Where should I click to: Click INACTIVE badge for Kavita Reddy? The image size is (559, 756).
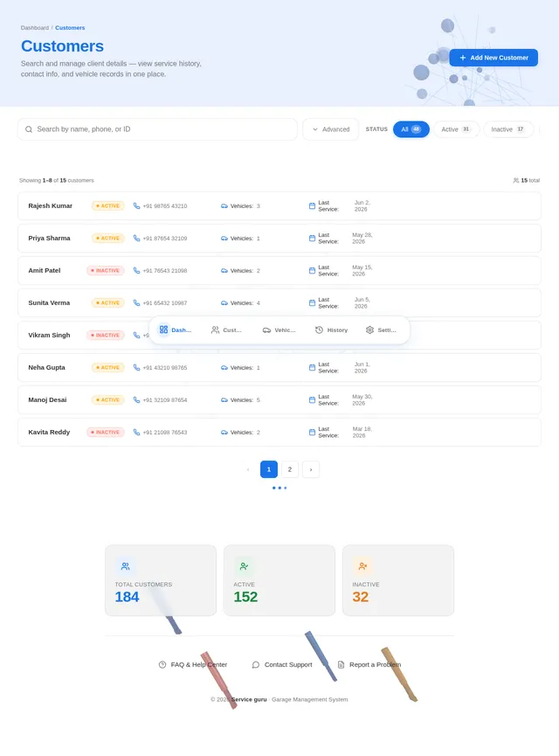(x=106, y=432)
